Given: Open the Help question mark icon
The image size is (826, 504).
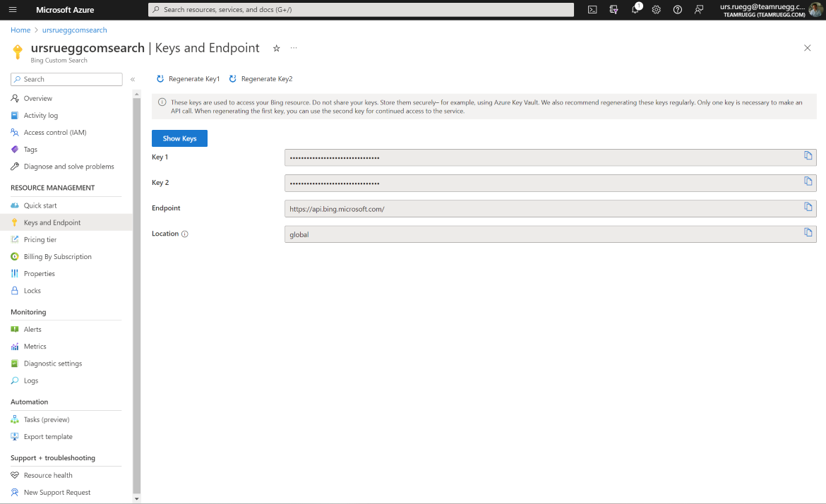Looking at the screenshot, I should (678, 9).
